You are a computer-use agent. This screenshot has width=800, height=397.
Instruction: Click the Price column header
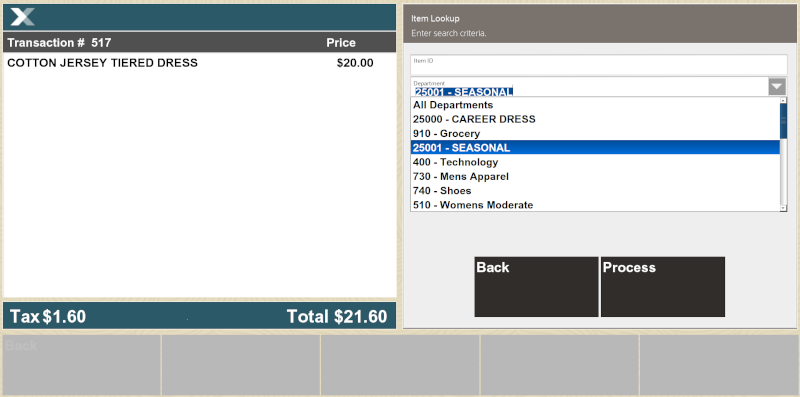(341, 43)
